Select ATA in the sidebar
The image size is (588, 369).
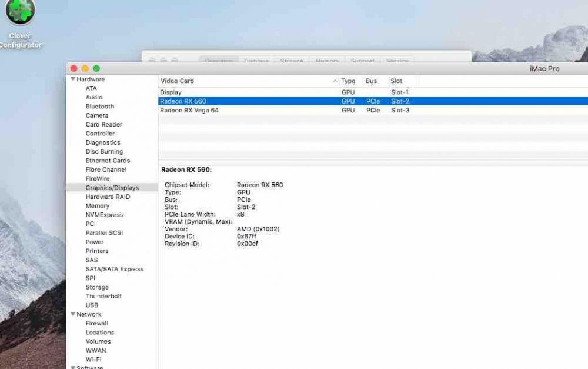91,88
